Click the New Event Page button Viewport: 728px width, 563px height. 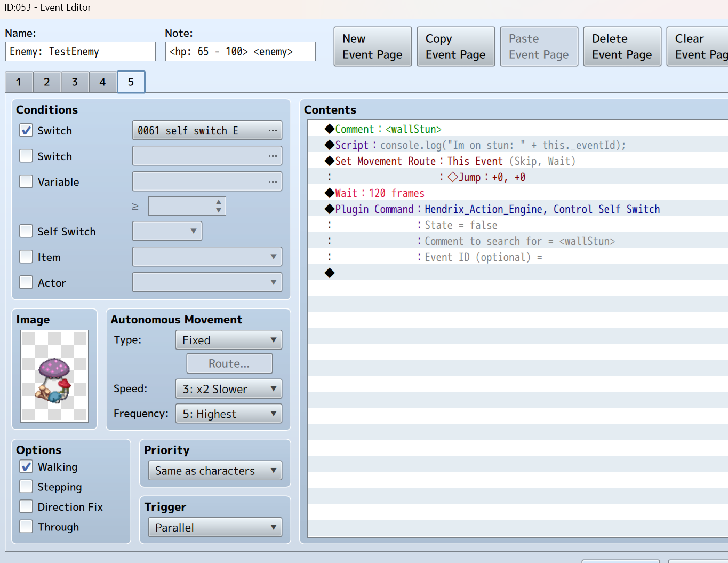pyautogui.click(x=372, y=46)
